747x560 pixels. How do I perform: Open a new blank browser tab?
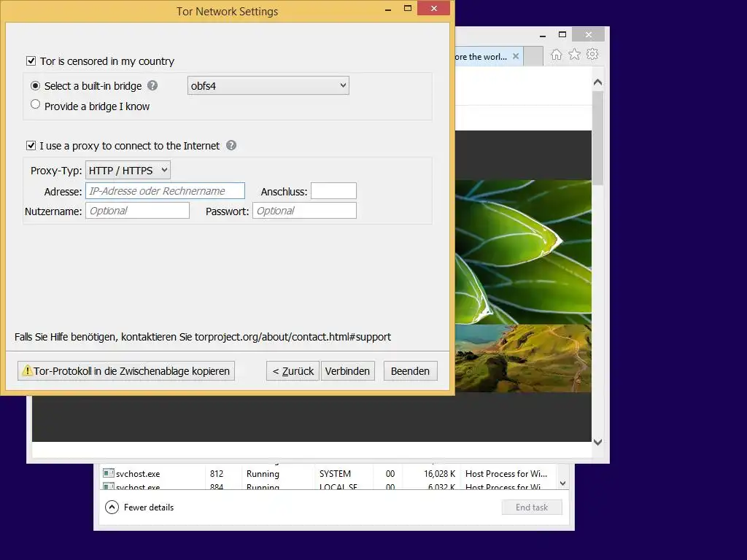(x=533, y=56)
